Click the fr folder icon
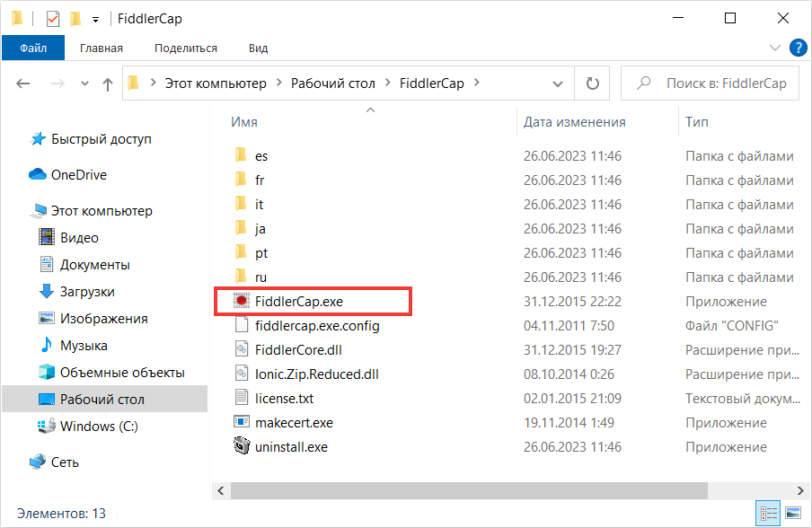The image size is (812, 528). pyautogui.click(x=241, y=179)
